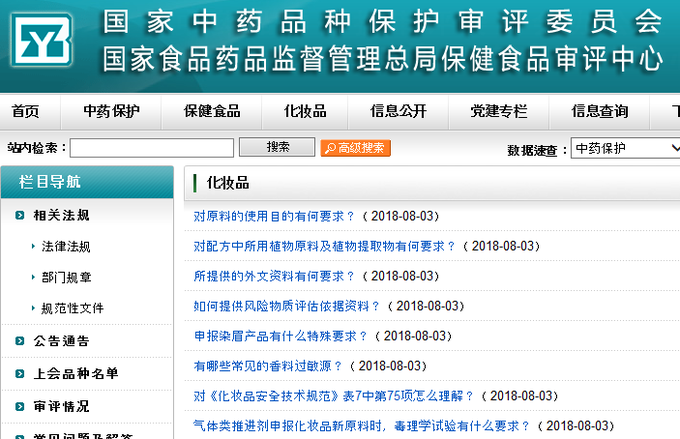Click the 化妆品 section heading
Image resolution: width=680 pixels, height=439 pixels.
[228, 183]
